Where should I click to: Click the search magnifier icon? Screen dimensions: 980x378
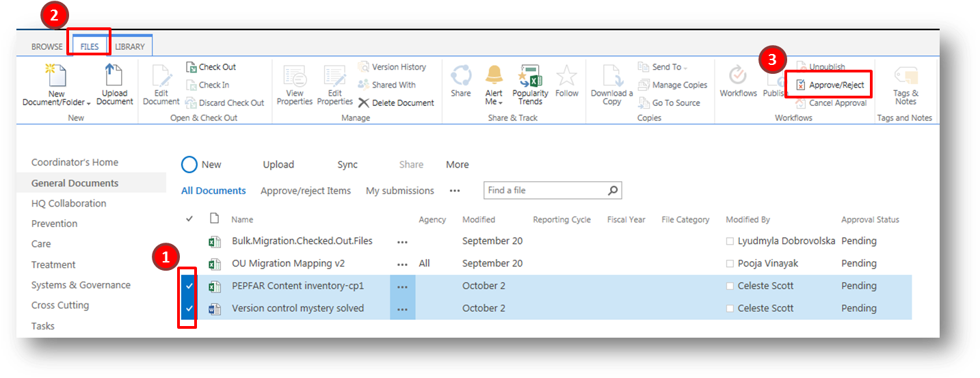pyautogui.click(x=613, y=190)
